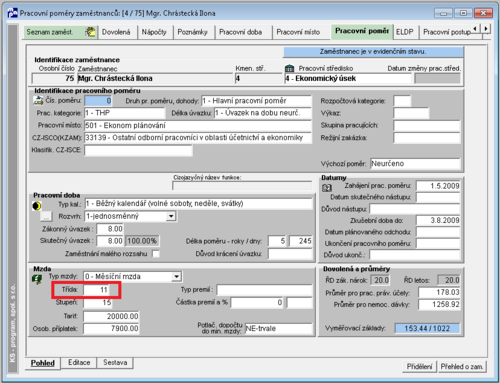Click the calendar icon beside Zahájení prac. poměru
Viewport: 500px width, 383px height.
(x=327, y=188)
